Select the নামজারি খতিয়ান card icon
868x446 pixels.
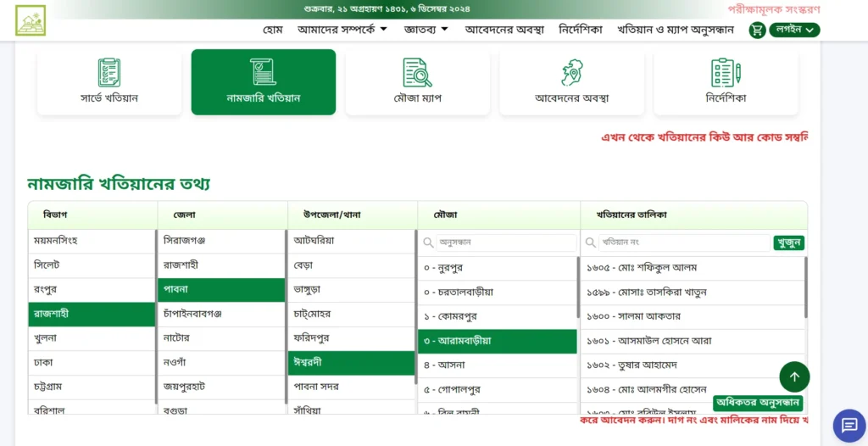point(263,72)
